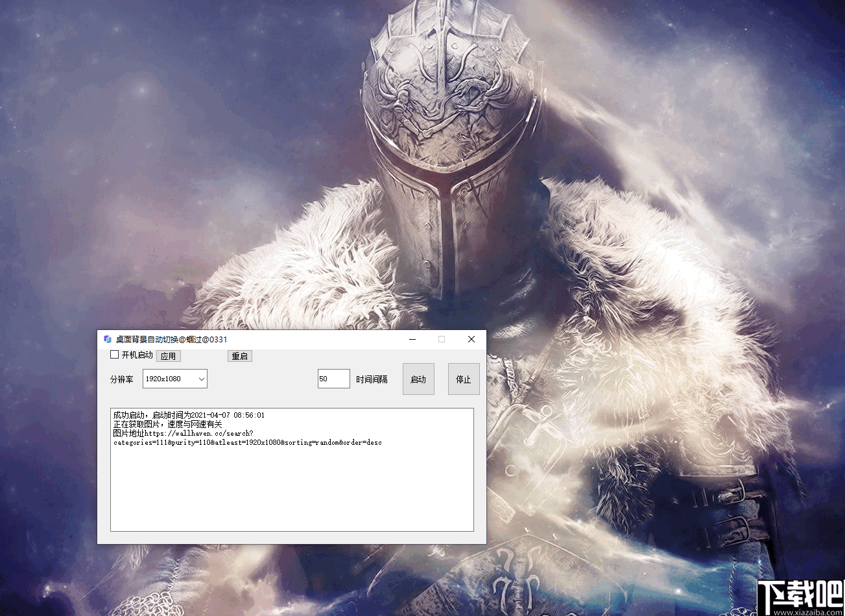Open the 1920x1080 resolution dropdown

coord(175,379)
